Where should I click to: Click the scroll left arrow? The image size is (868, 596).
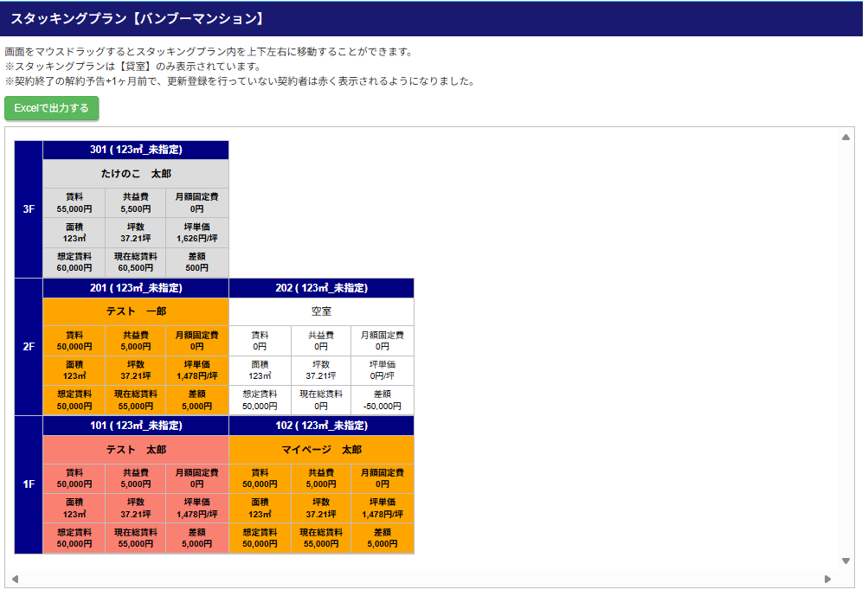15,579
